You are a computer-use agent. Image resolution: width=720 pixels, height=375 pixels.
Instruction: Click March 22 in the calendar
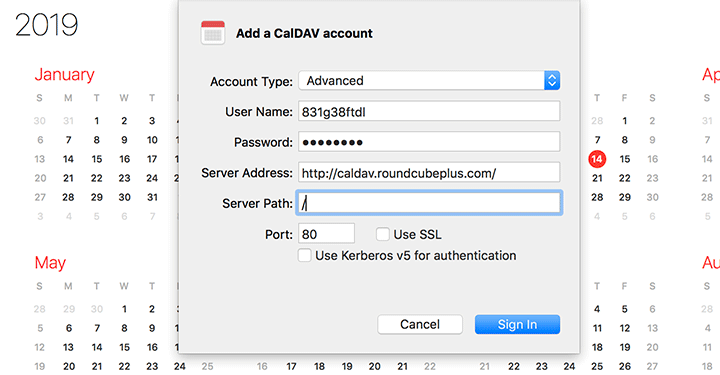point(624,178)
